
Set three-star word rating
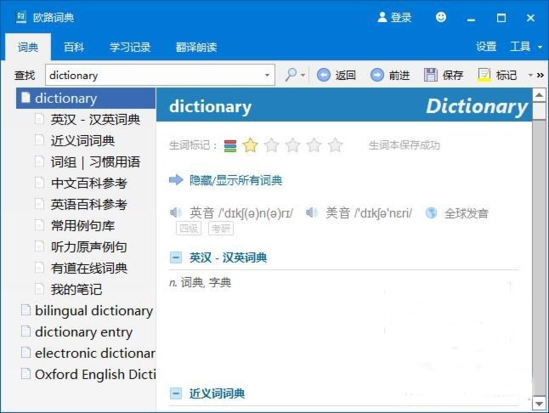(x=293, y=145)
